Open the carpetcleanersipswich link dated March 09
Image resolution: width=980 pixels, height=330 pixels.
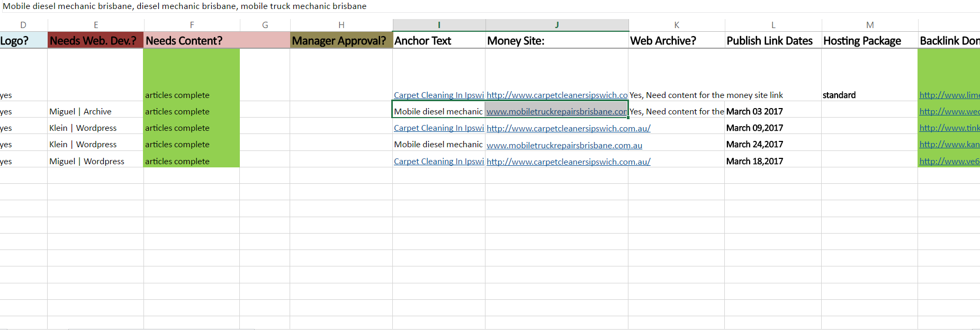[568, 128]
